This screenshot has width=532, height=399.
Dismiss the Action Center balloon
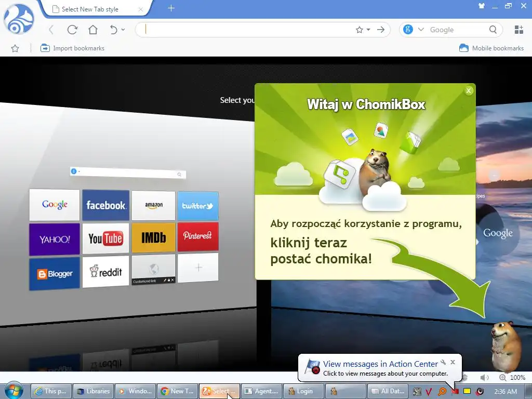(453, 362)
